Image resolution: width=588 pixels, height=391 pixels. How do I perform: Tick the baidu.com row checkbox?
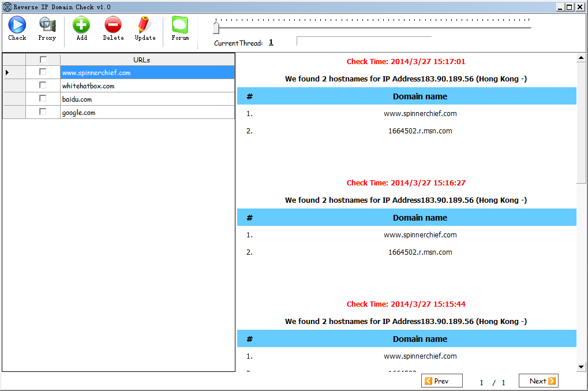(43, 99)
